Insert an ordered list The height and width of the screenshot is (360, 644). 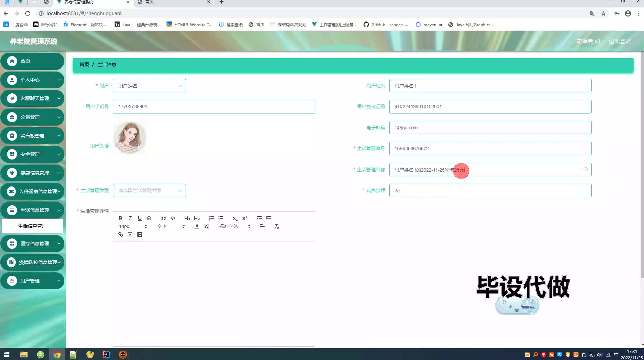coord(211,218)
